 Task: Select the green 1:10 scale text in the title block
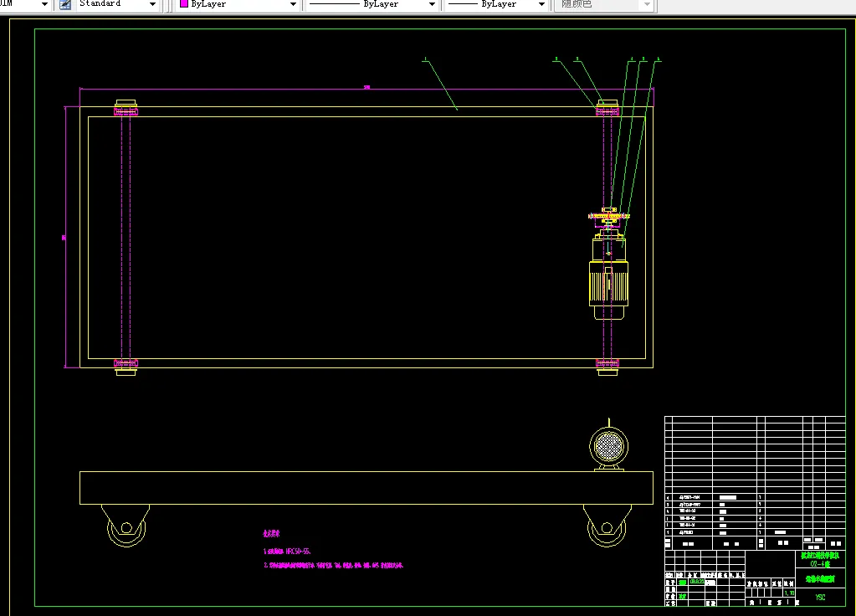coord(789,593)
